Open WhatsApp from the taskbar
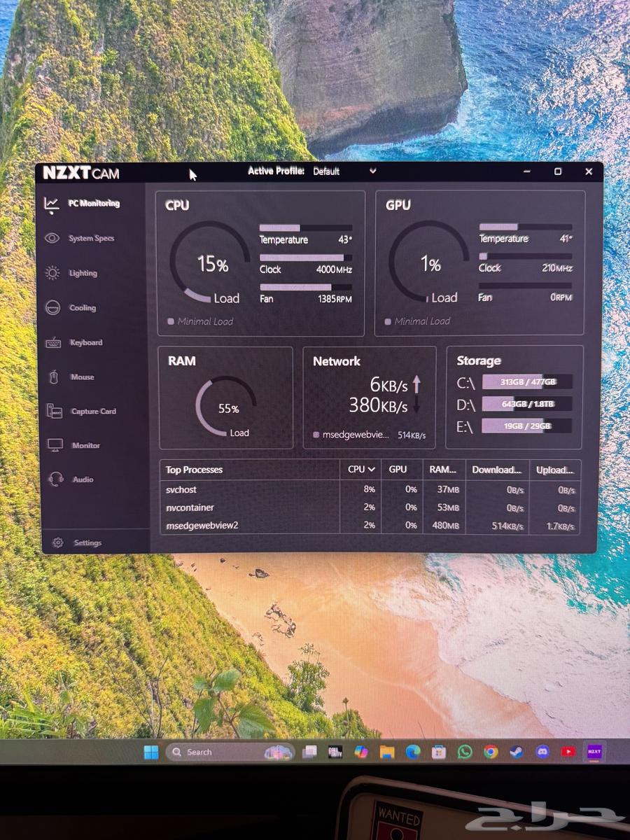Viewport: 630px width, 840px height. 465,752
